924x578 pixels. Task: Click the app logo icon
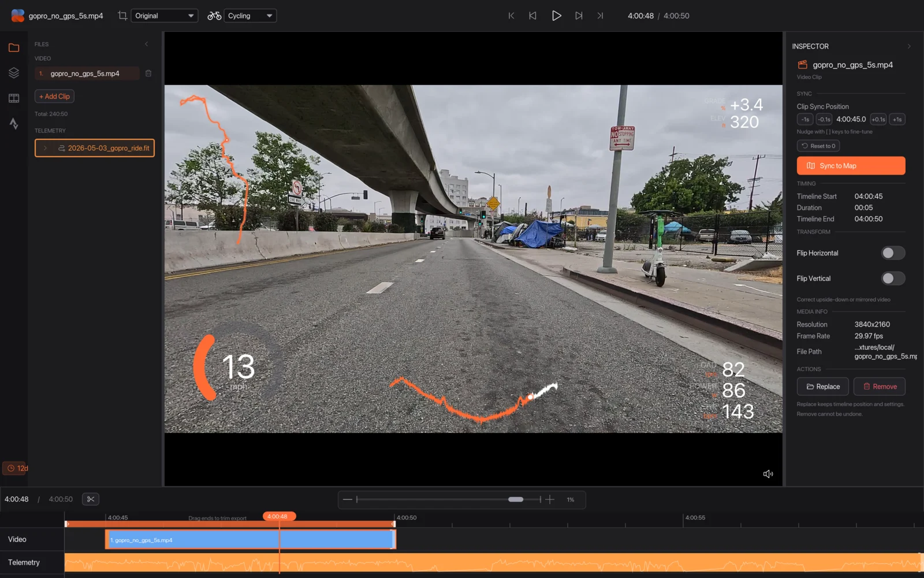[x=18, y=16]
